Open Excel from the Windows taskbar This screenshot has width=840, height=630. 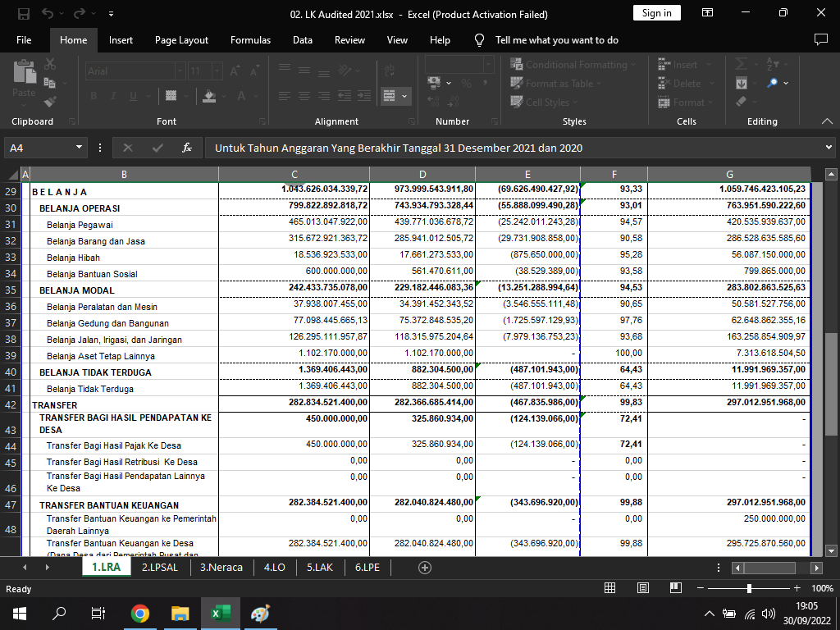coord(221,613)
